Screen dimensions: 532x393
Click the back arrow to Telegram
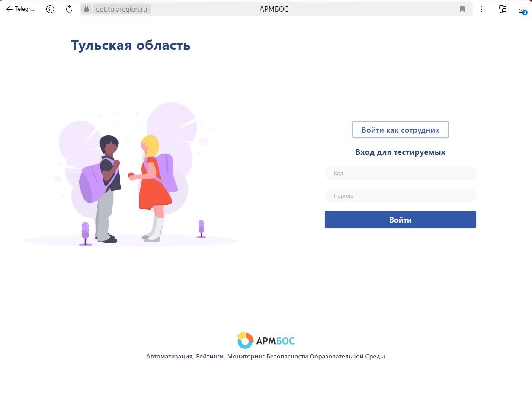pos(10,9)
